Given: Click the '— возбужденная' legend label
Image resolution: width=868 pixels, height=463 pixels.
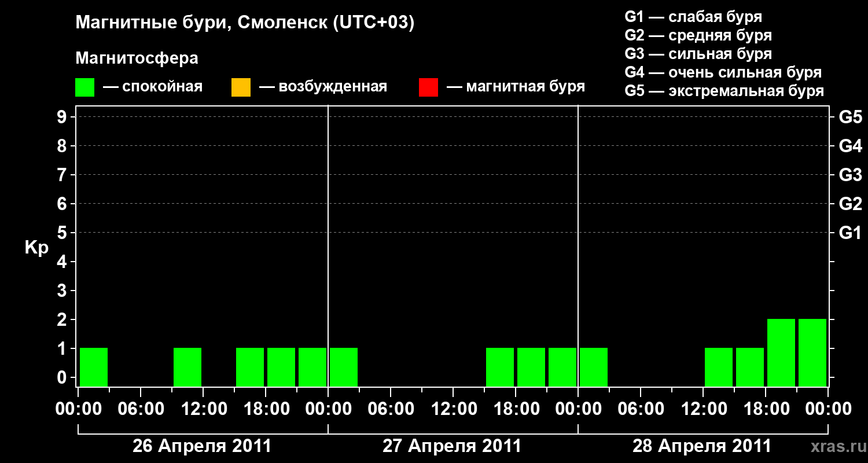Looking at the screenshot, I should click(x=323, y=87).
